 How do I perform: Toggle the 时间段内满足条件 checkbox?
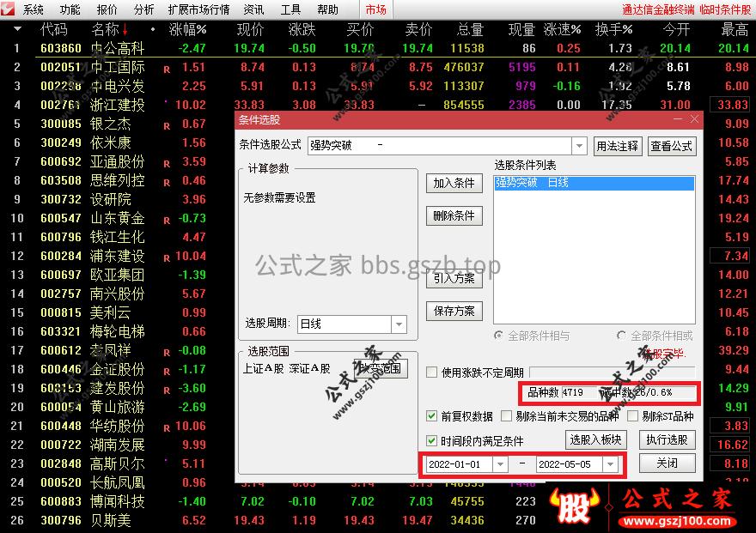pyautogui.click(x=432, y=440)
